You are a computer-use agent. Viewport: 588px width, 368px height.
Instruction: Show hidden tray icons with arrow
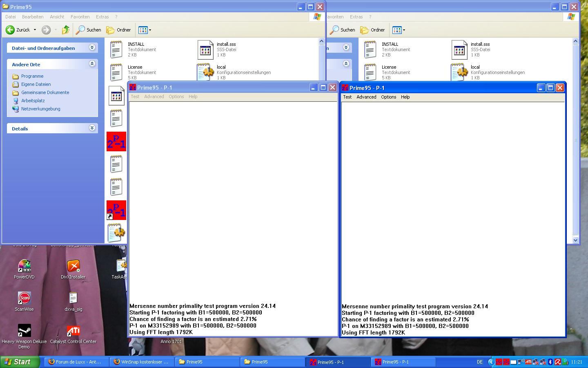click(491, 362)
